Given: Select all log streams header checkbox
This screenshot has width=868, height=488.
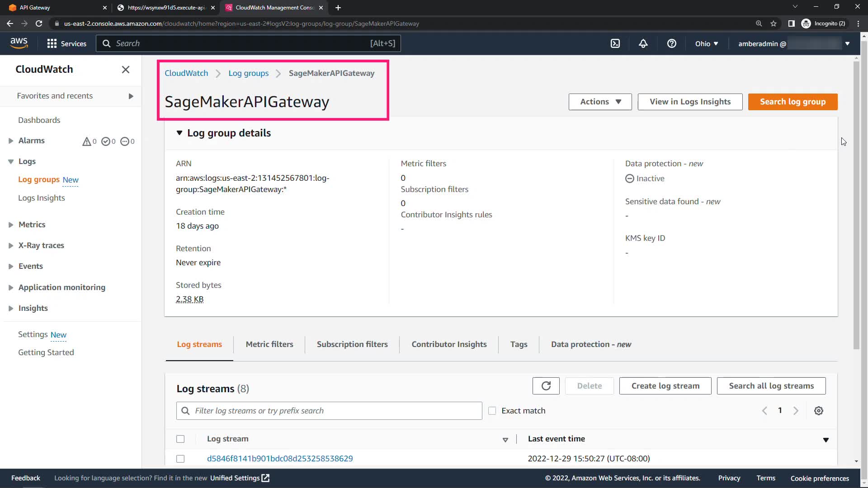Looking at the screenshot, I should tap(180, 439).
